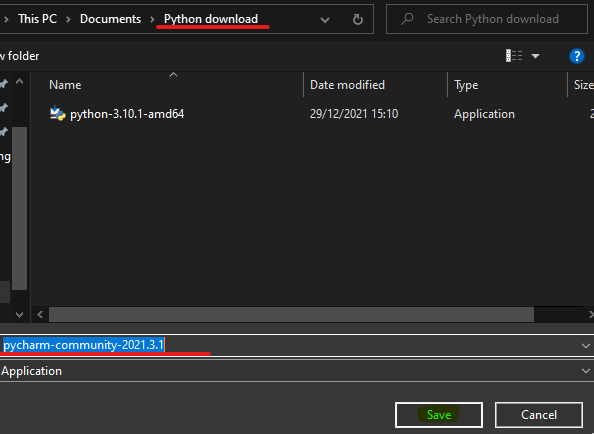
Task: Click the Save button
Action: 439,415
